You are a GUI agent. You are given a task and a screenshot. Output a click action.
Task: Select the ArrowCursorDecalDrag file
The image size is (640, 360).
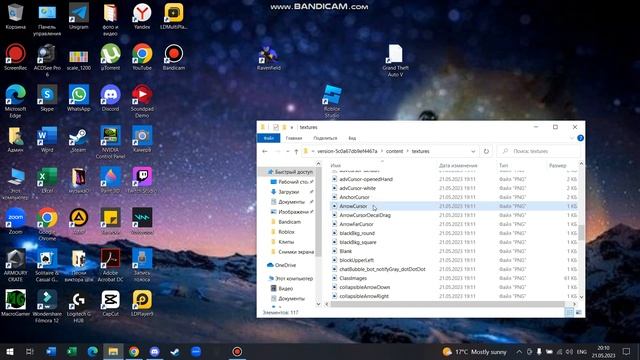click(x=365, y=215)
